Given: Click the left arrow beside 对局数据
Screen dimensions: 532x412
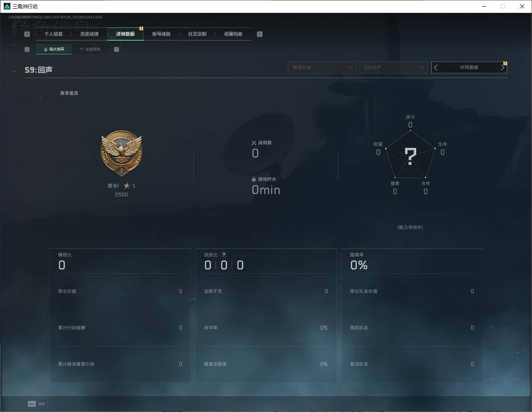Looking at the screenshot, I should pos(436,67).
